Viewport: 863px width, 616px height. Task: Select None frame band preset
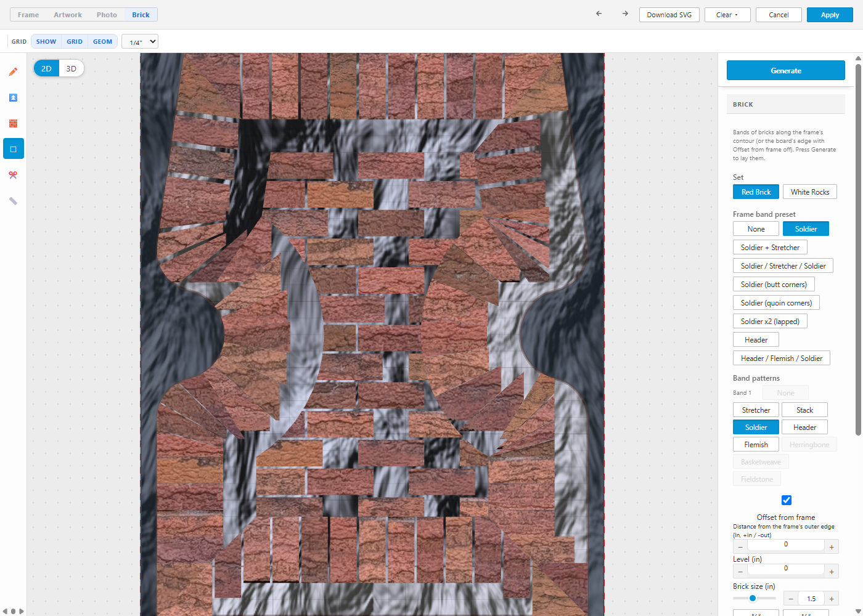click(x=756, y=229)
